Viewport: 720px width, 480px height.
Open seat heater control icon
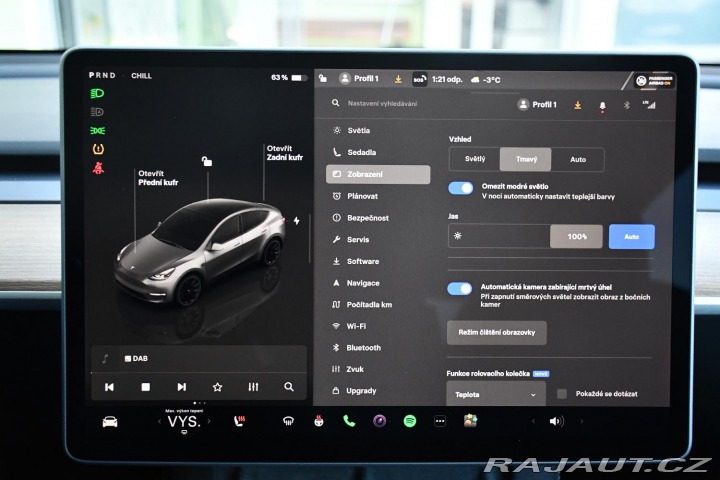(239, 421)
